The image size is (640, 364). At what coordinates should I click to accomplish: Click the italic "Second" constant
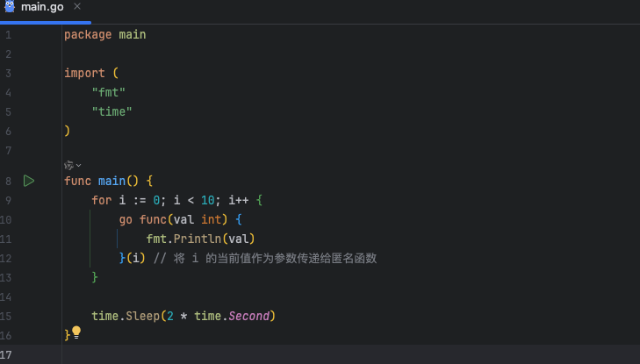tap(249, 316)
